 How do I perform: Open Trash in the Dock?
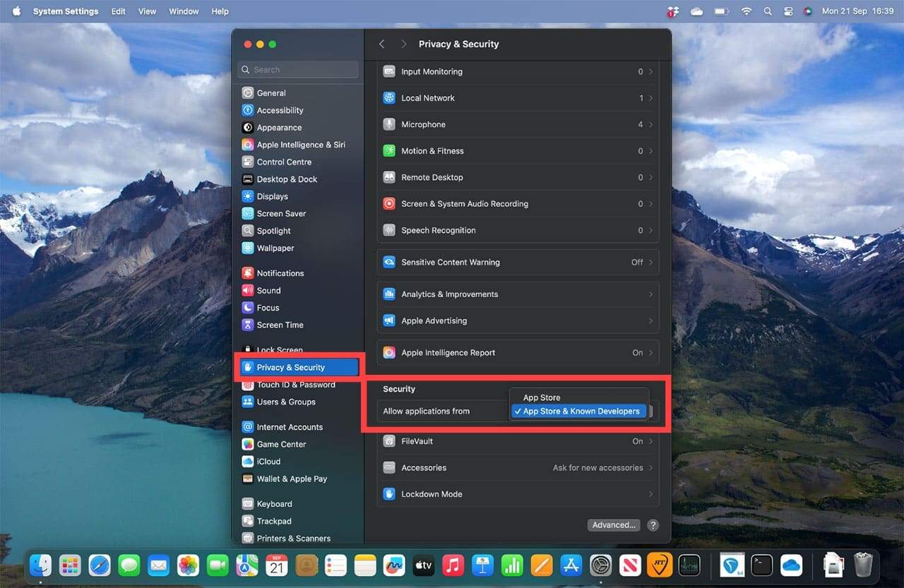pos(863,565)
